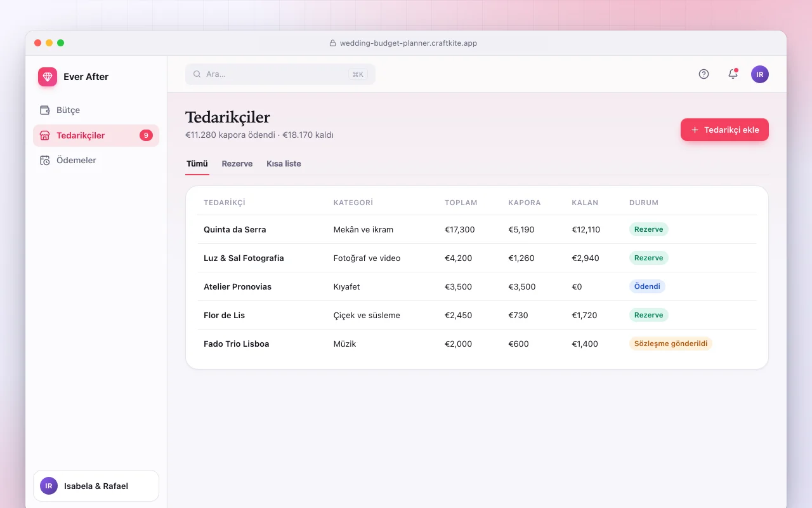The image size is (812, 508).
Task: Focus the Ara search field
Action: pyautogui.click(x=280, y=74)
